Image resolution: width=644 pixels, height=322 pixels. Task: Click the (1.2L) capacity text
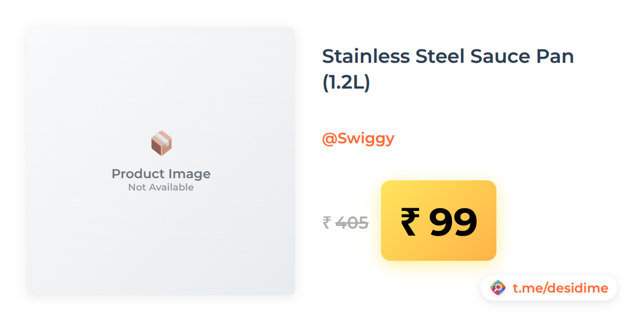pyautogui.click(x=346, y=83)
